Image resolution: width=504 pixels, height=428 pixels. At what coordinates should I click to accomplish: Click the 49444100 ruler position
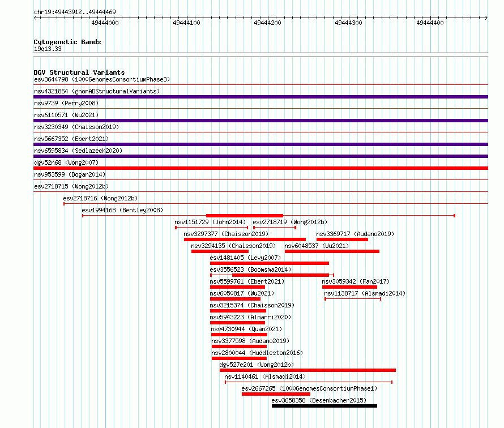(186, 23)
